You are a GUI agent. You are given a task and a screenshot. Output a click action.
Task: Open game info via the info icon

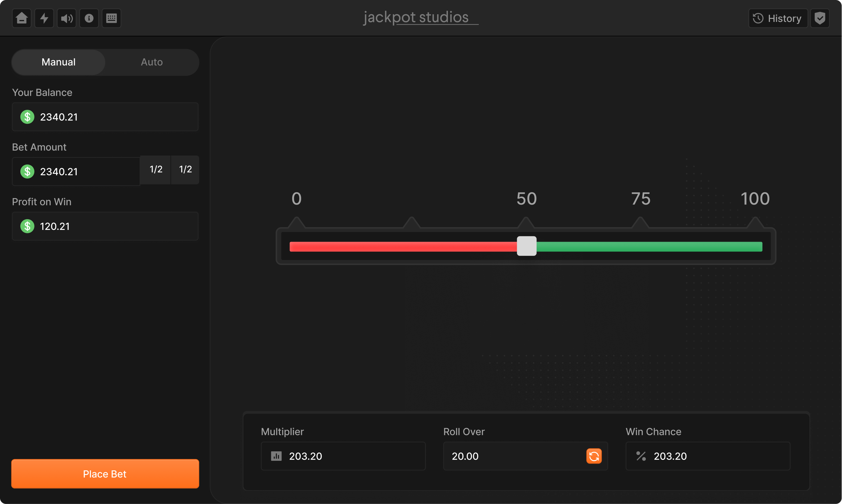click(89, 18)
